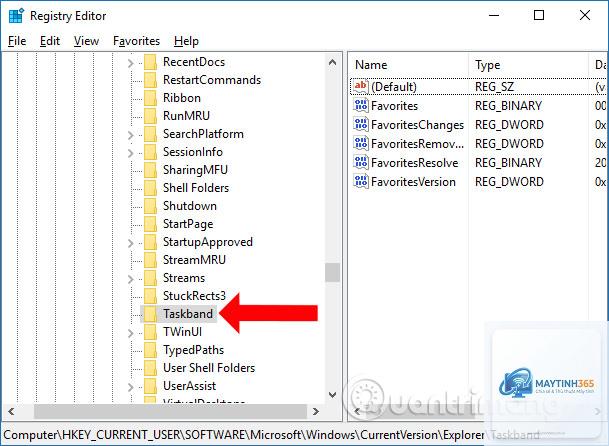Click the StartPage folder icon
The image size is (609, 446).
[x=150, y=224]
